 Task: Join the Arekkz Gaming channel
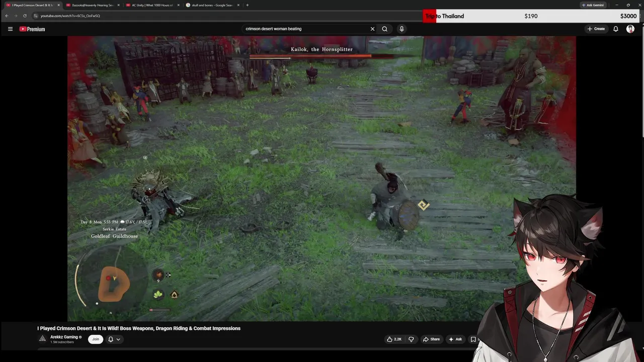pos(96,339)
